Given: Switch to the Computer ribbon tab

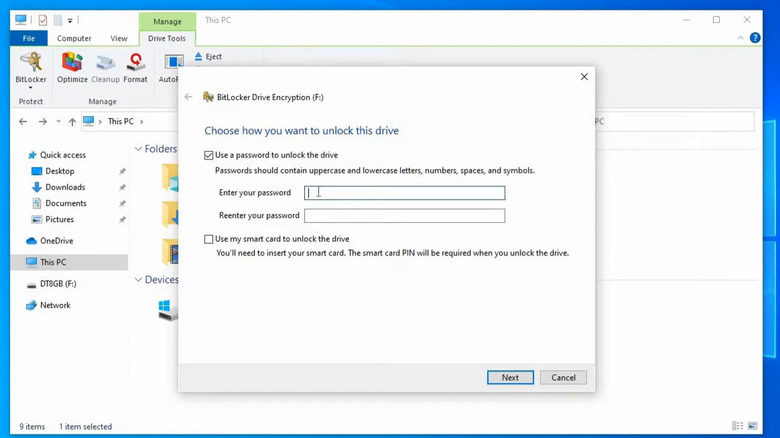Looking at the screenshot, I should point(74,38).
